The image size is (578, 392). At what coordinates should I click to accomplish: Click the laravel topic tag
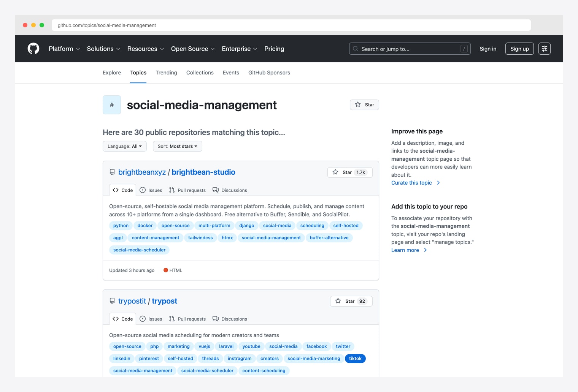click(x=226, y=346)
